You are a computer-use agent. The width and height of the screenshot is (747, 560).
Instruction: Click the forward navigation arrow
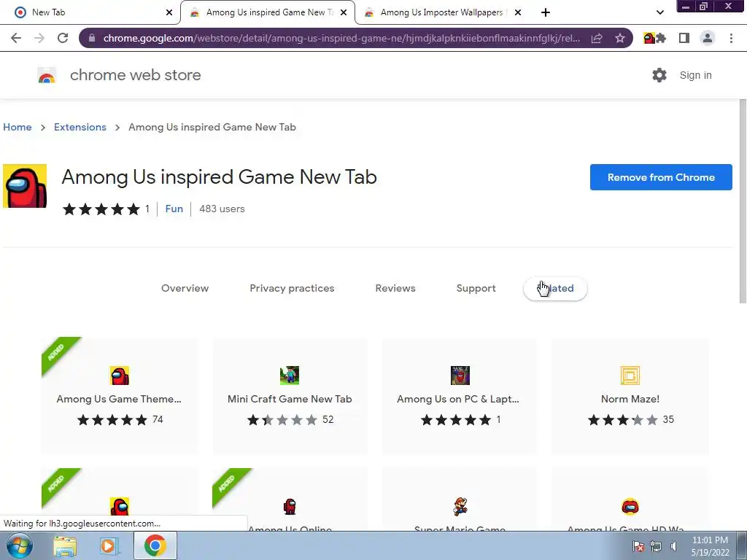pyautogui.click(x=39, y=38)
